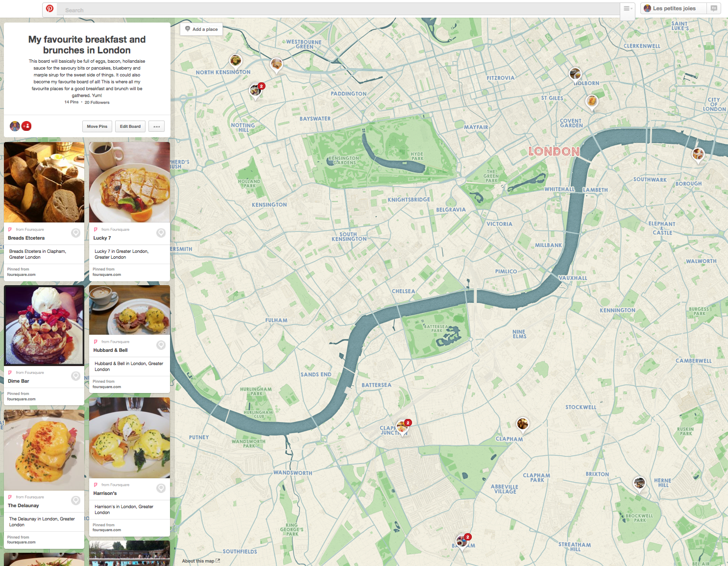
Task: Toggle location marker on Breads Etcetera pin
Action: coord(75,233)
